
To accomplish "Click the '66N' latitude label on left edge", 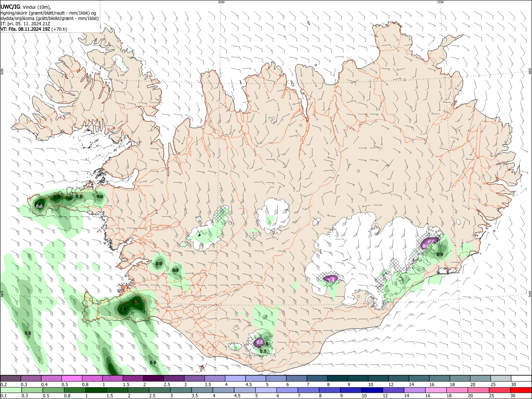I will (2, 72).
